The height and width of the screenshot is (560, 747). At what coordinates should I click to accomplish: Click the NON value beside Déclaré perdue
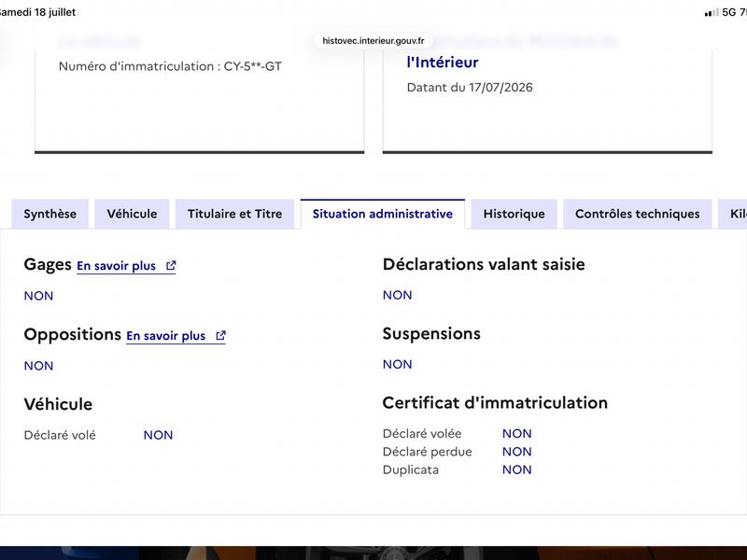pyautogui.click(x=517, y=452)
